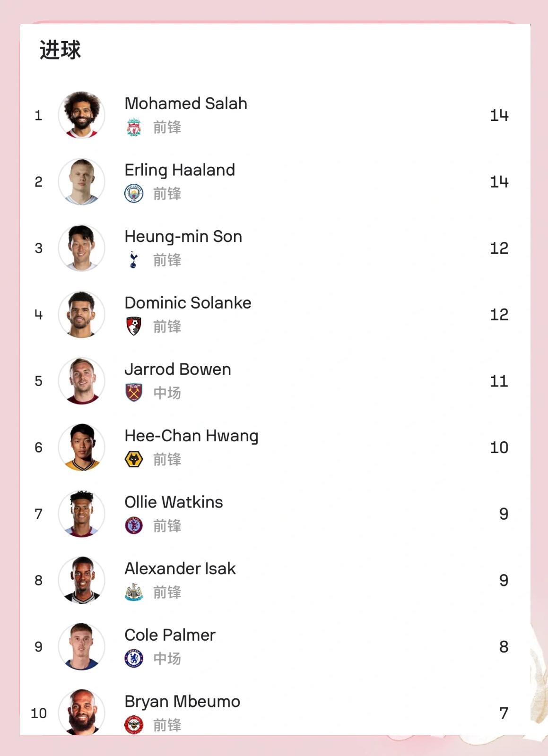Open Mohamed Salah's player photo
The height and width of the screenshot is (756, 548).
click(x=82, y=115)
